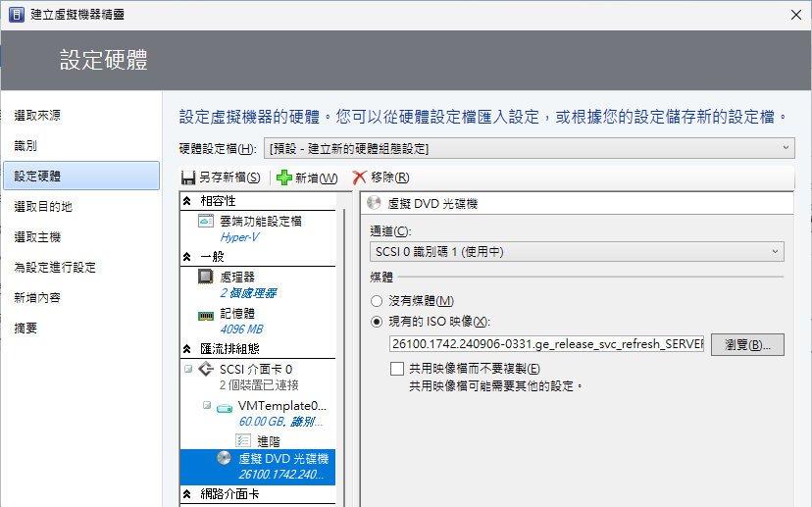Go to the 選取目的地 wizard step
Image resolution: width=812 pixels, height=507 pixels.
tap(43, 207)
